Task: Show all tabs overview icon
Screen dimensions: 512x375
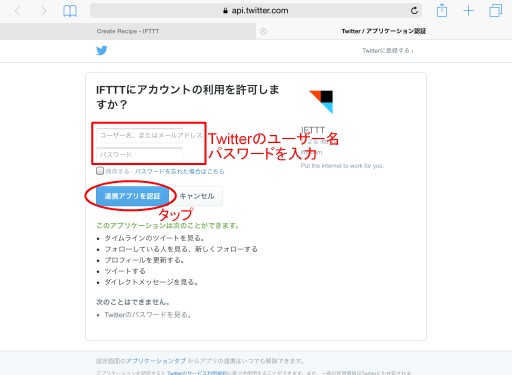Action: pyautogui.click(x=495, y=11)
